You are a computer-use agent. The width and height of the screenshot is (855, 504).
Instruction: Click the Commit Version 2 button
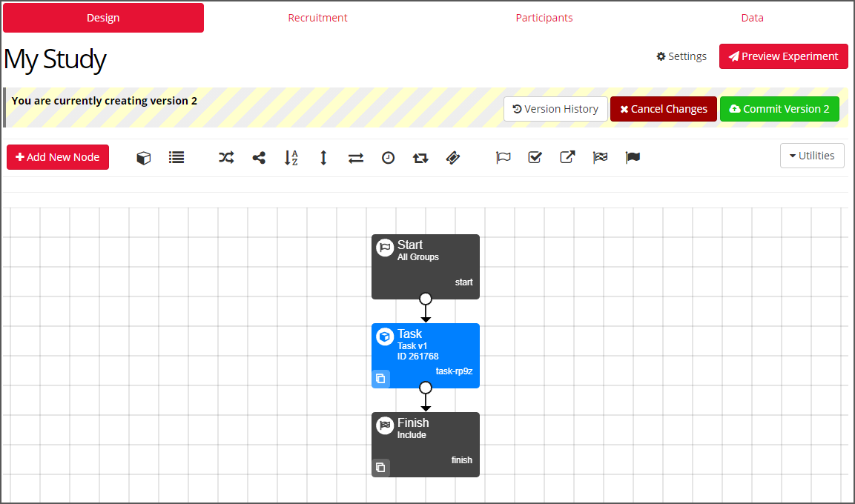[x=779, y=108]
